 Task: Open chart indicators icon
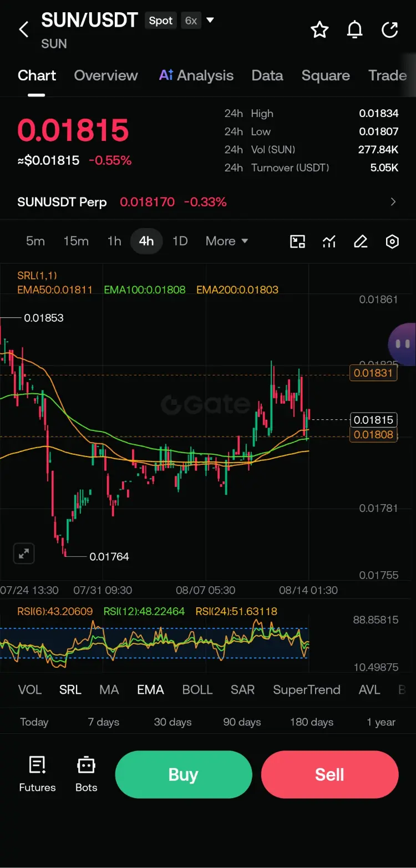329,241
